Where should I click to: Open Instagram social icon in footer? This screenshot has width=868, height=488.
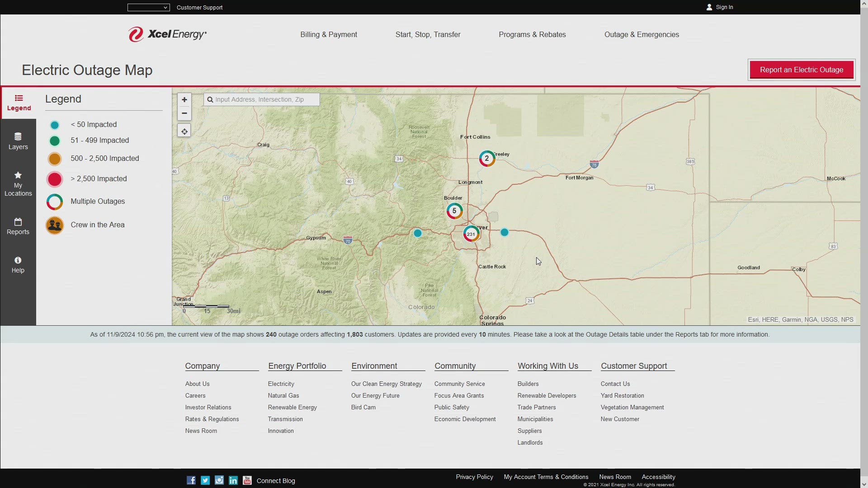pos(219,480)
